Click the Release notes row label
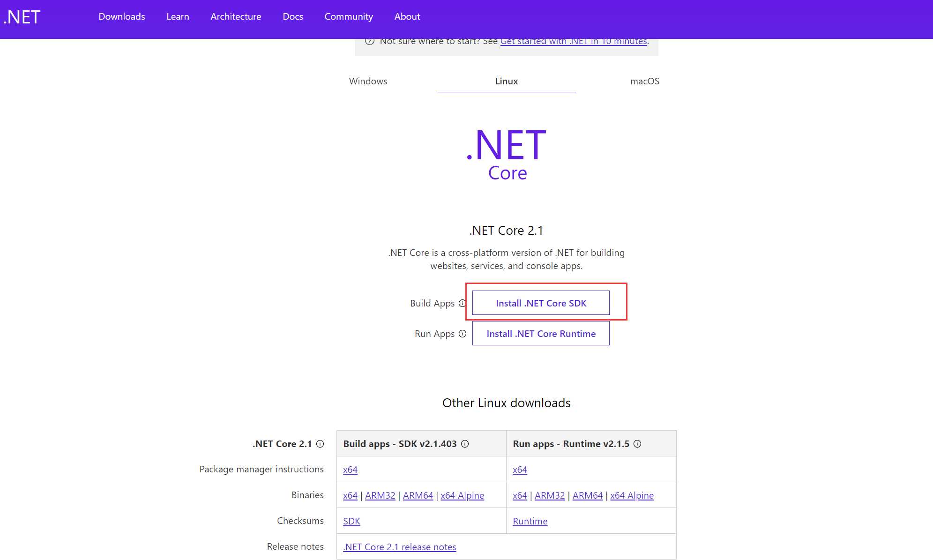This screenshot has height=560, width=933. tap(295, 546)
